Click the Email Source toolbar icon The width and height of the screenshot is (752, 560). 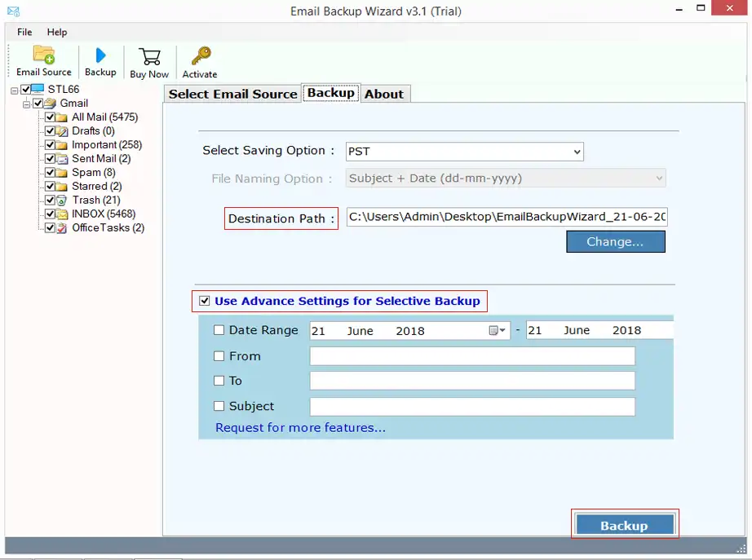coord(44,55)
